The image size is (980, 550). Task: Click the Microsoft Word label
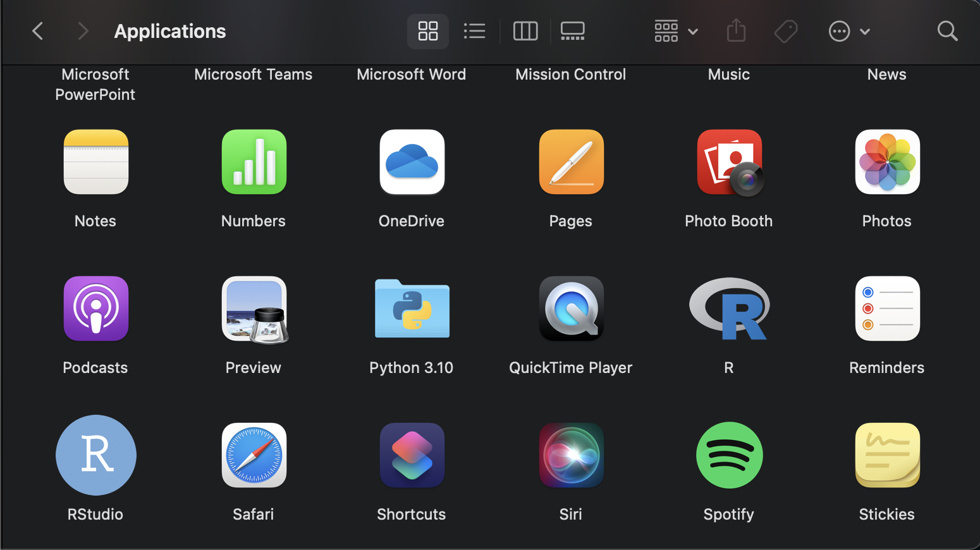412,75
